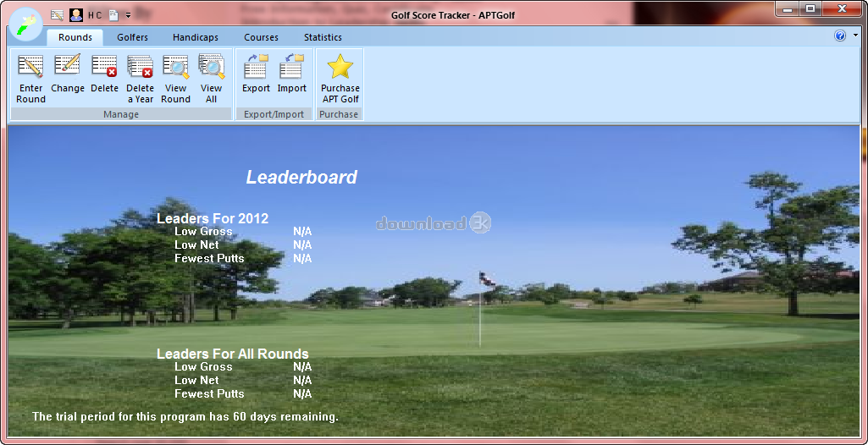
Task: Open the dropdown arrow beside Help
Action: (x=855, y=36)
